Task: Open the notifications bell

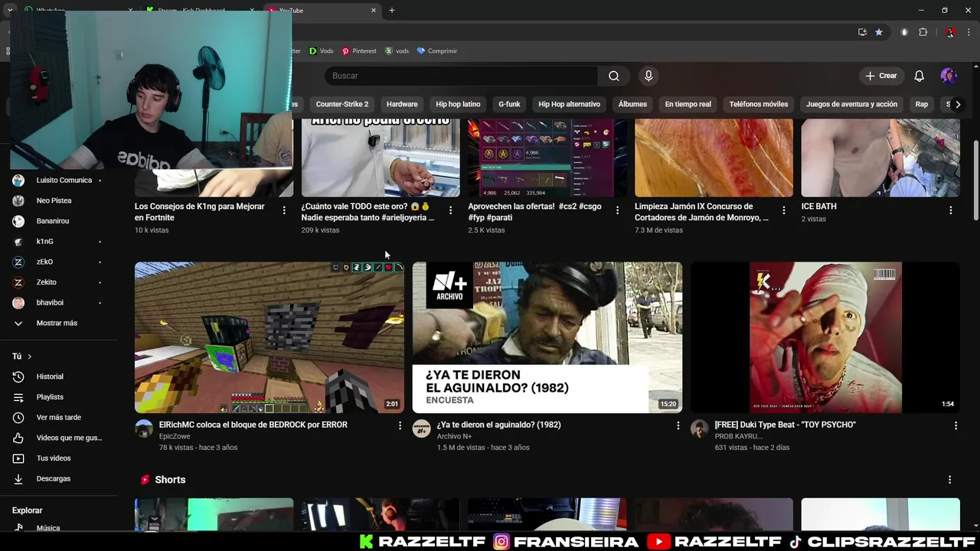Action: [919, 76]
